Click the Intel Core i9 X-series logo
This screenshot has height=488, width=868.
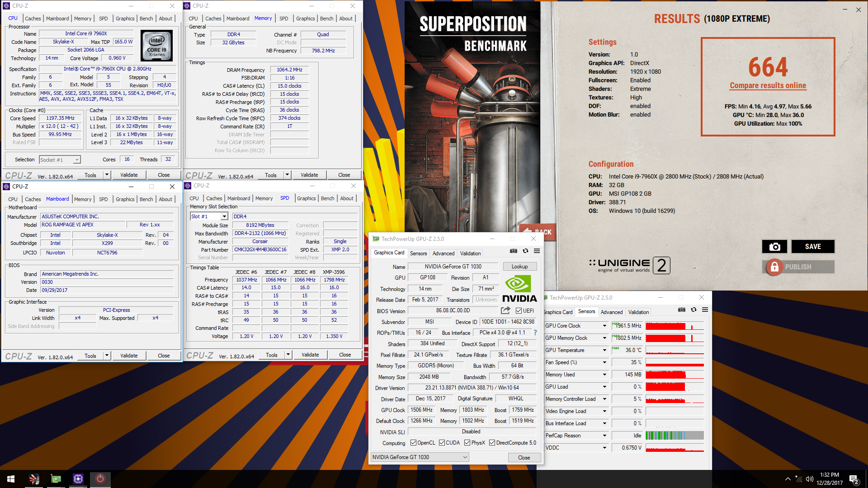[156, 46]
